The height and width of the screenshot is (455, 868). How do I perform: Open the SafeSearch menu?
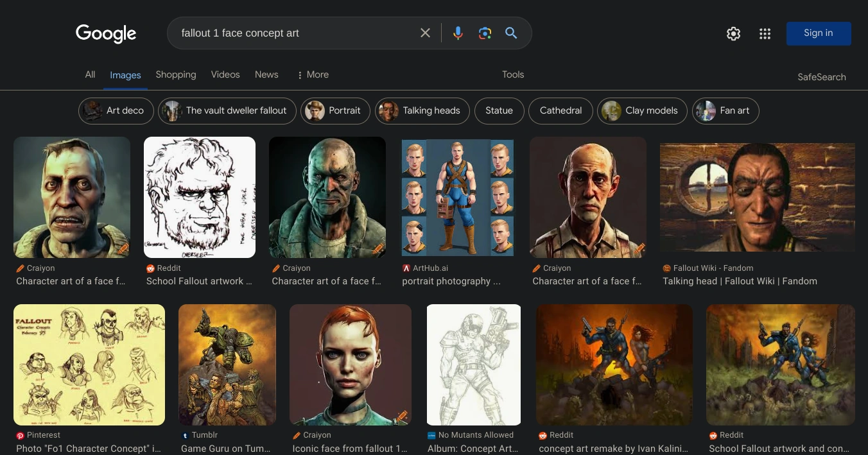822,76
